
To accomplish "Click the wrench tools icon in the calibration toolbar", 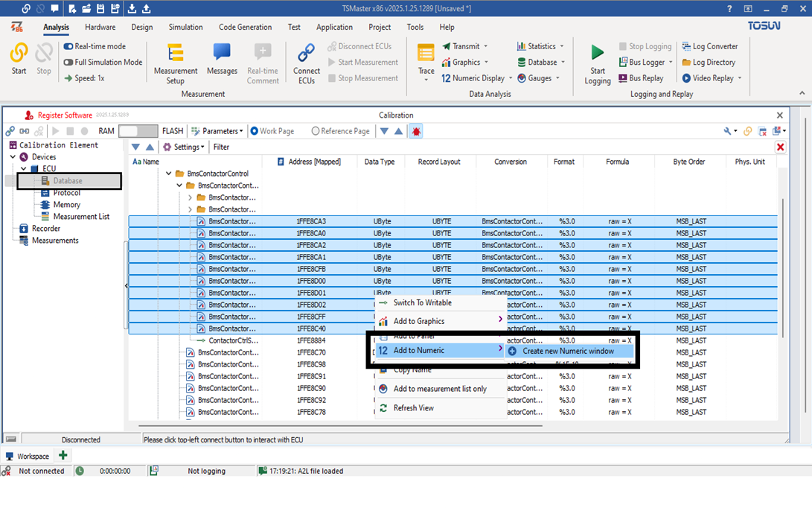I will (x=727, y=131).
